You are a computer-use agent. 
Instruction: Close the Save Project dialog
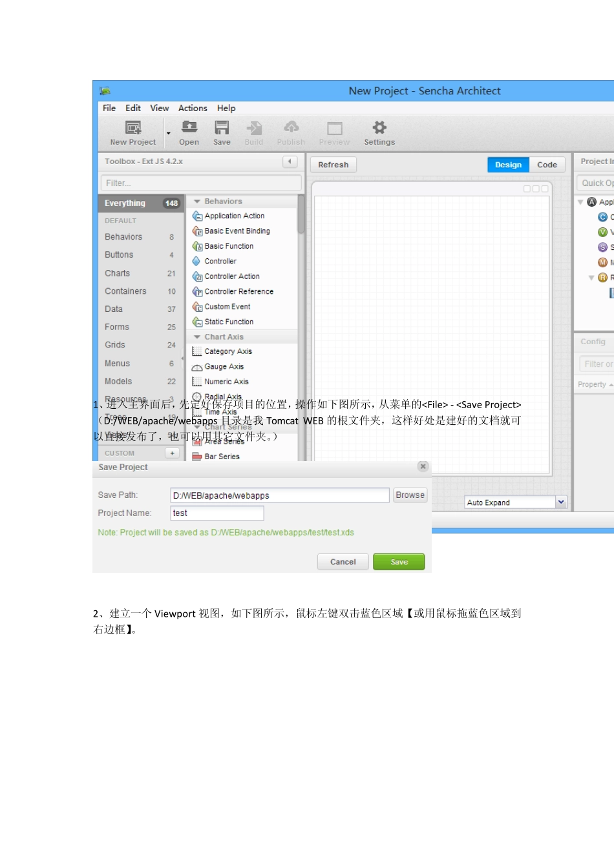coord(423,466)
